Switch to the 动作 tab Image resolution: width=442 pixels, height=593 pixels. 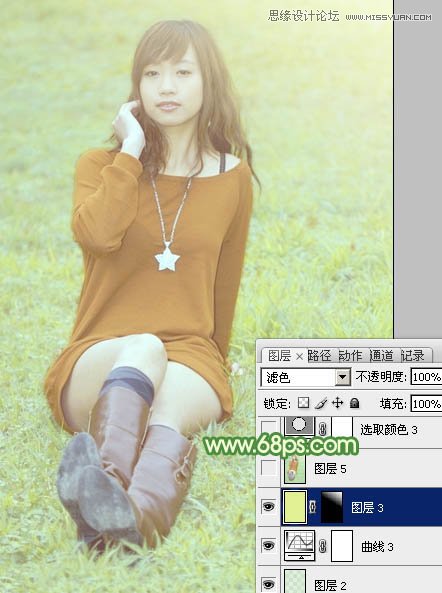click(x=350, y=356)
